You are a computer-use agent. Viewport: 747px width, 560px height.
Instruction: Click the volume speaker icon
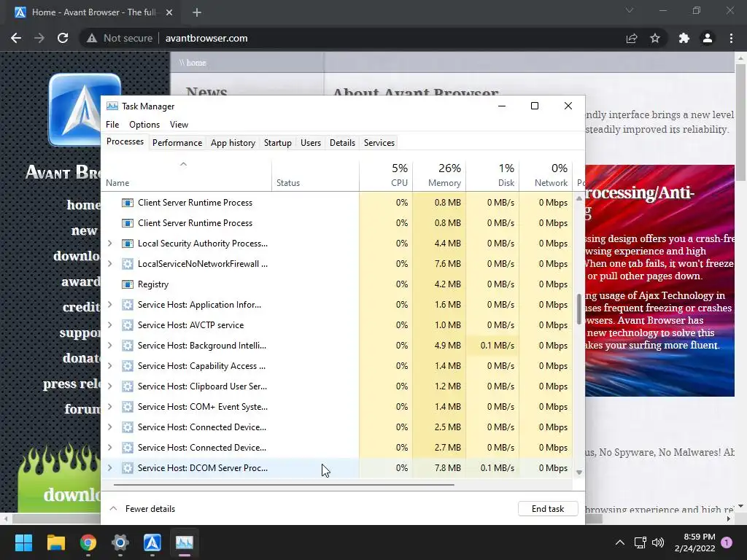[x=658, y=542]
